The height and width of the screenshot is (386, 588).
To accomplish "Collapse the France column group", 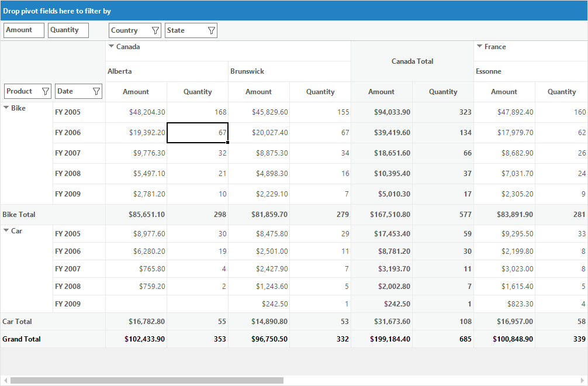I will 479,46.
